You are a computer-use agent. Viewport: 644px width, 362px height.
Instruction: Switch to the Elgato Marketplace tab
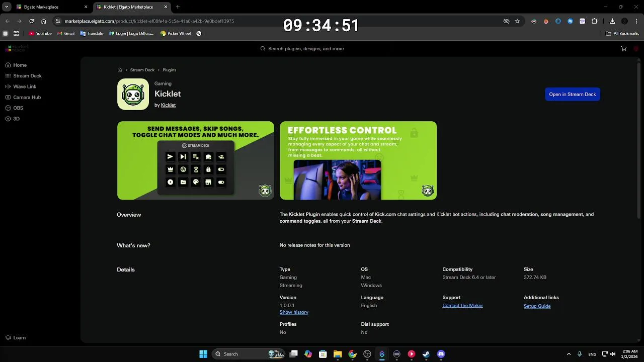point(52,7)
